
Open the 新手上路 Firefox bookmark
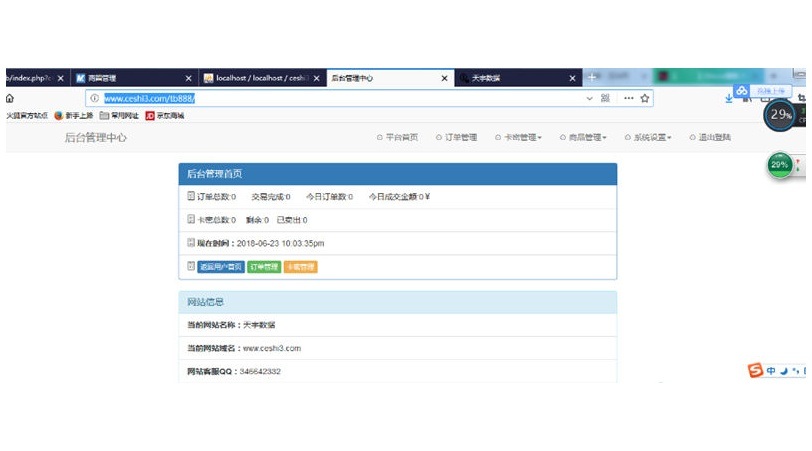pyautogui.click(x=74, y=115)
